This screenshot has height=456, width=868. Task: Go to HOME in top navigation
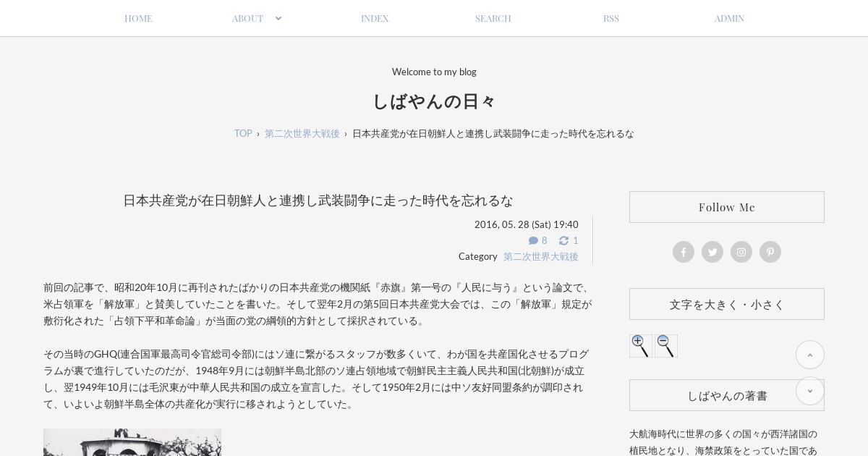click(138, 18)
